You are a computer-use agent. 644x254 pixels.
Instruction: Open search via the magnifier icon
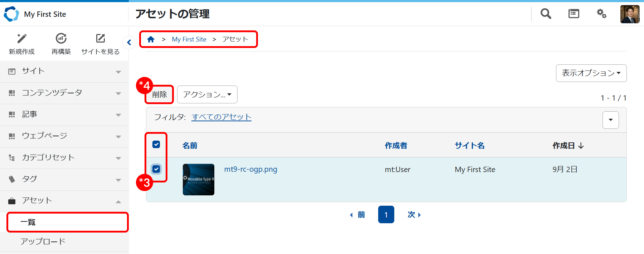(546, 14)
